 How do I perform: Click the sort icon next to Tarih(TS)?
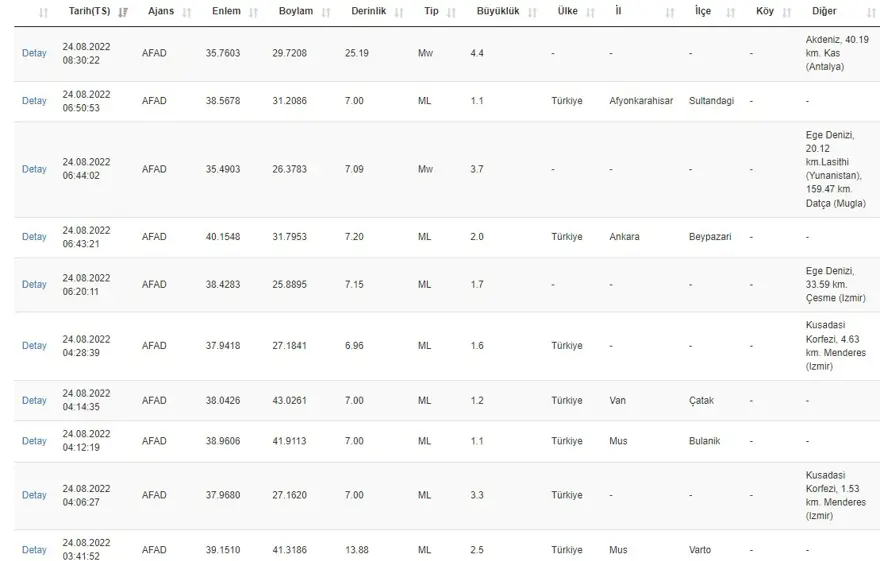pos(123,13)
